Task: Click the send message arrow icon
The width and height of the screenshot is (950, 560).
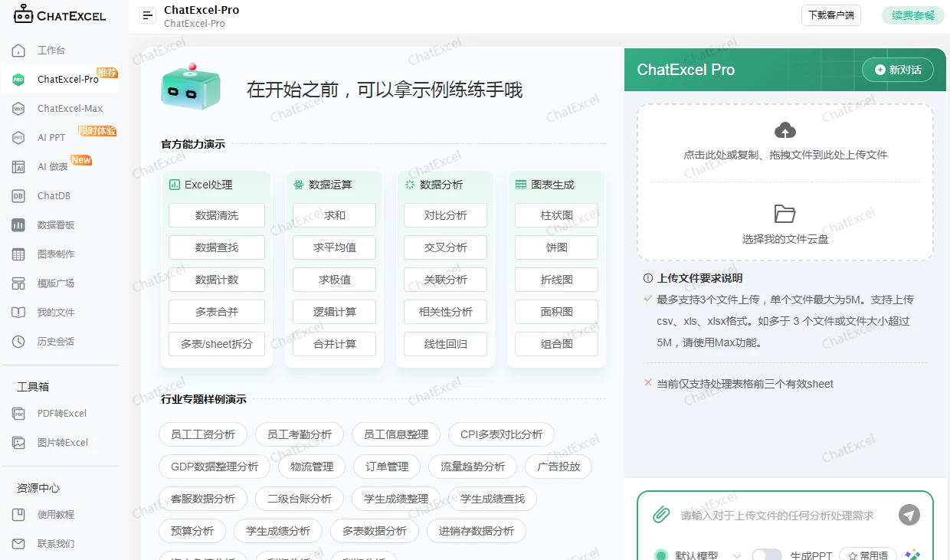Action: click(x=909, y=515)
